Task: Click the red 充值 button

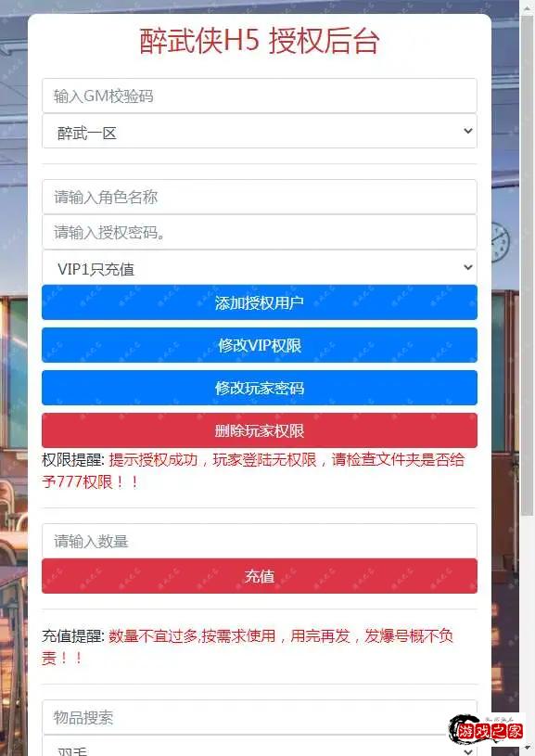Action: (x=260, y=576)
